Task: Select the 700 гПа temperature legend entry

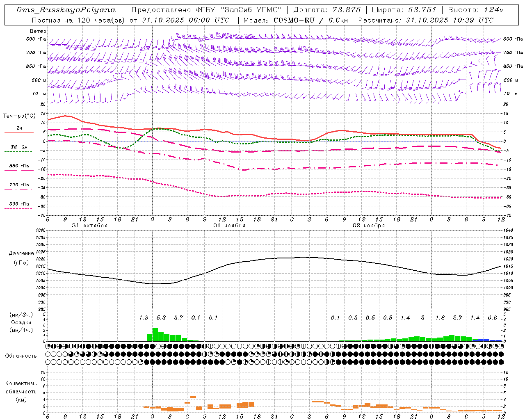Action: pos(19,185)
